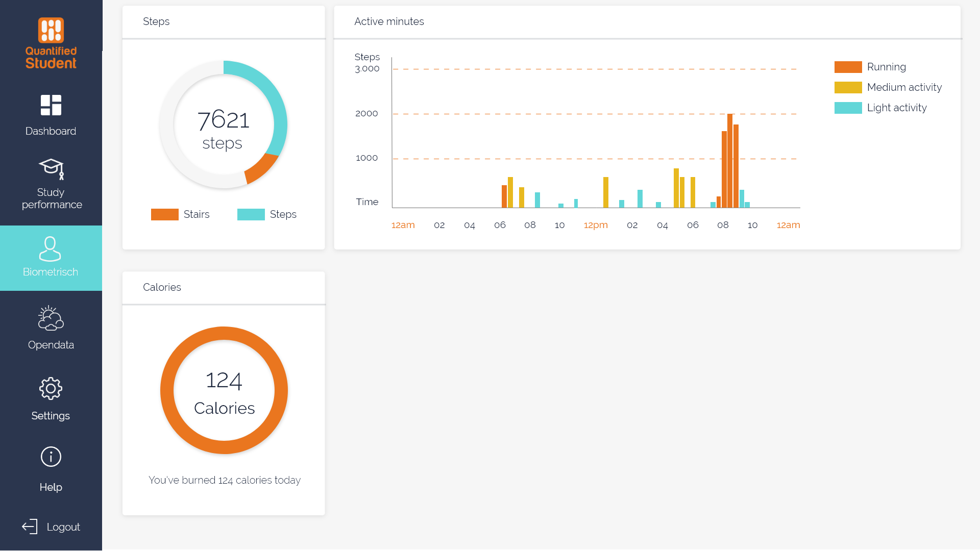Select the 12pm axis label
Screen dimensions: 980x551
click(596, 224)
